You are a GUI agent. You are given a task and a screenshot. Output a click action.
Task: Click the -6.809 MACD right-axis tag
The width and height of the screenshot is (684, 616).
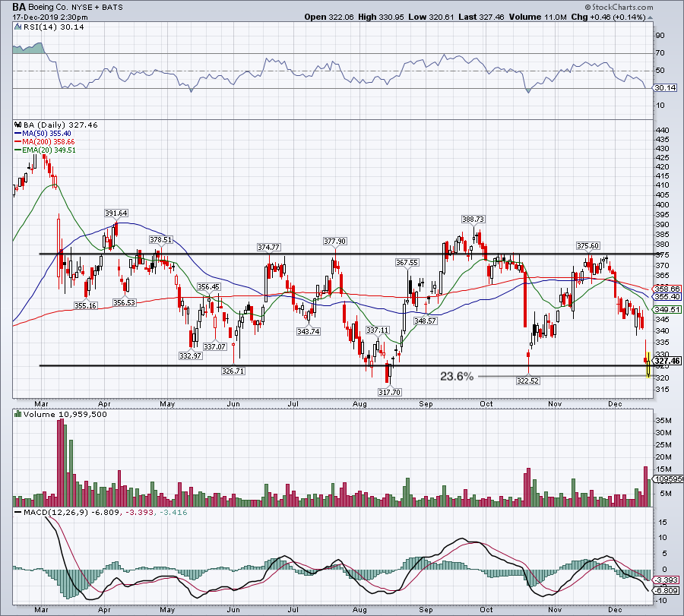(666, 591)
